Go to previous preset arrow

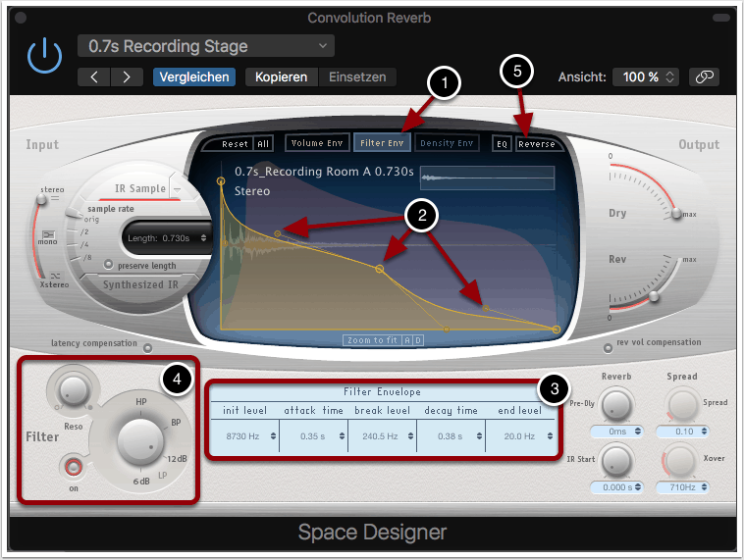click(94, 76)
